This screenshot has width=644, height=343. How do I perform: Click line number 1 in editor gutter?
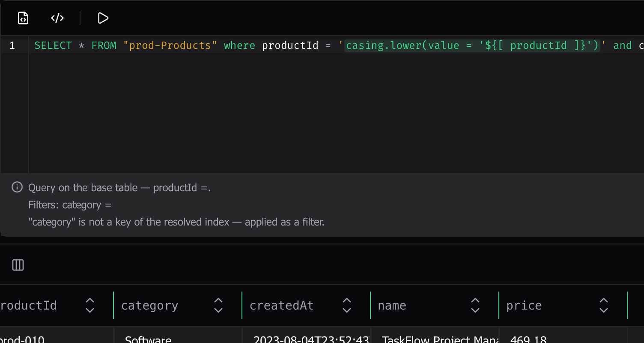coord(12,45)
